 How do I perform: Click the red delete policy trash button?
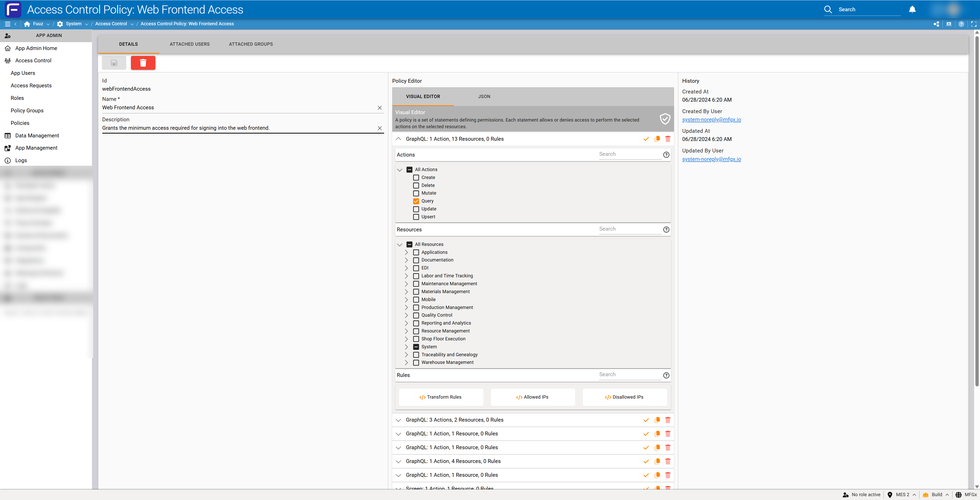pos(143,63)
